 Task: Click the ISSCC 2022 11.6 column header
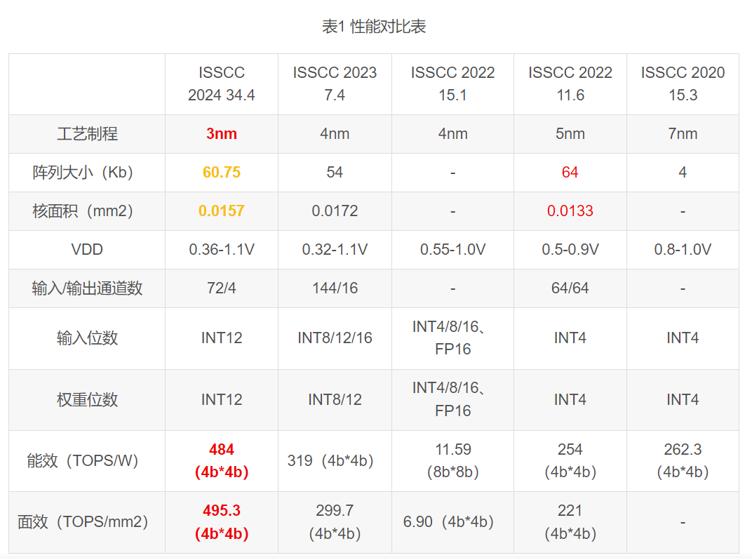[x=570, y=84]
